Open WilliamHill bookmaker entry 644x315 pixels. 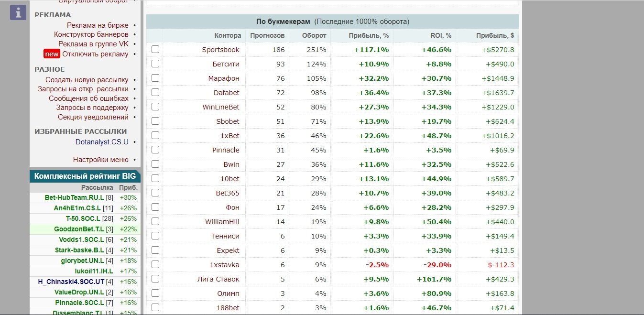tap(222, 222)
